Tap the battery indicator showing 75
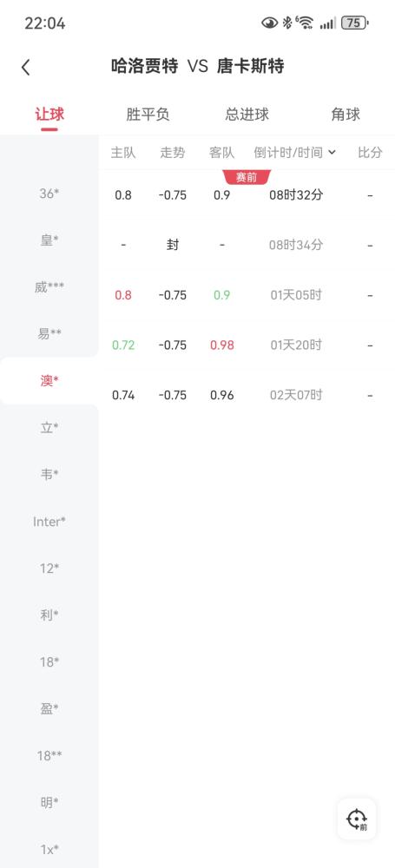Image resolution: width=395 pixels, height=868 pixels. (x=354, y=23)
